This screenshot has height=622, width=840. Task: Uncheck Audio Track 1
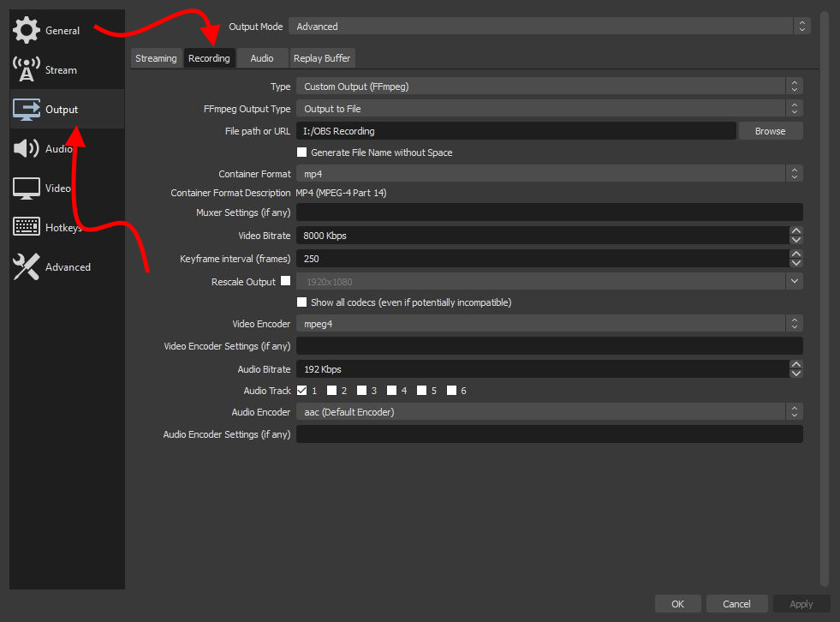click(302, 391)
